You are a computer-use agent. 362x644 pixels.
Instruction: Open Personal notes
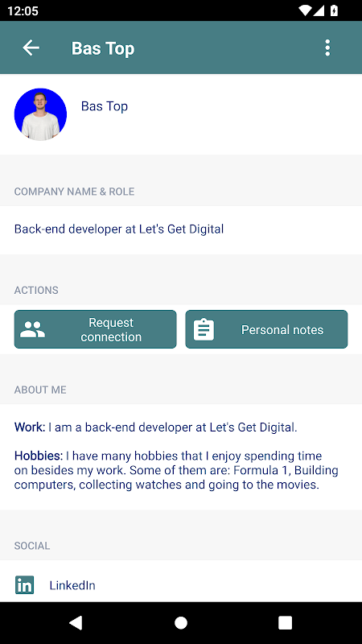point(266,329)
